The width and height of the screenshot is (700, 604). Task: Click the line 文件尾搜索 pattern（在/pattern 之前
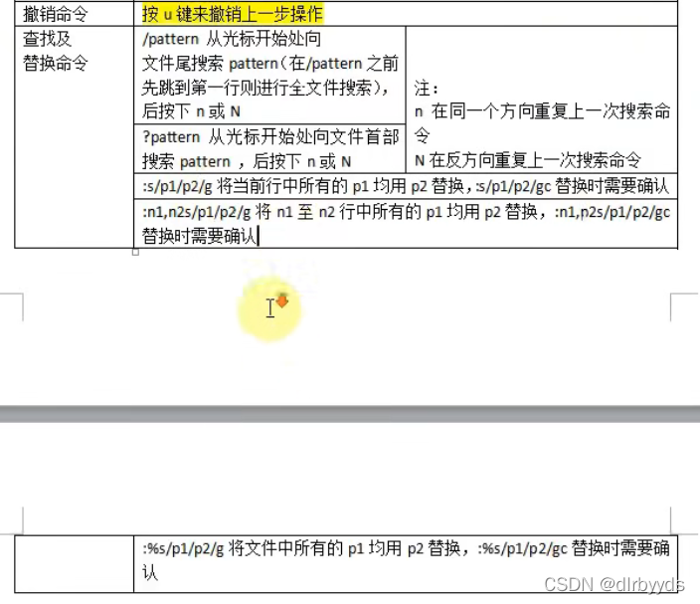(269, 64)
